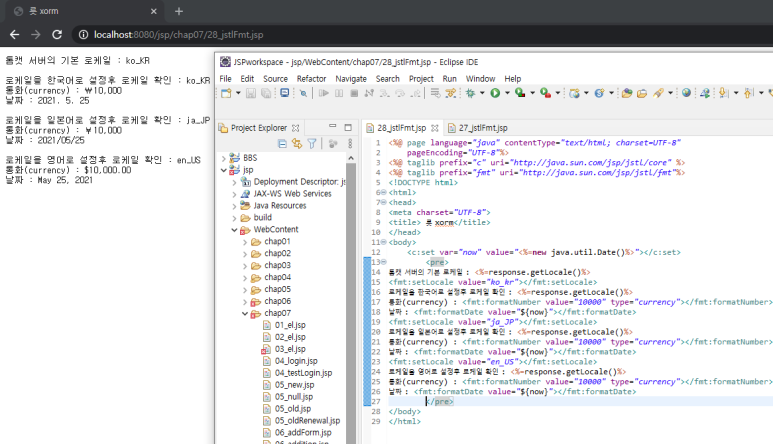Click the Debug bug icon in toolbar
This screenshot has height=444, width=773.
pyautogui.click(x=468, y=93)
